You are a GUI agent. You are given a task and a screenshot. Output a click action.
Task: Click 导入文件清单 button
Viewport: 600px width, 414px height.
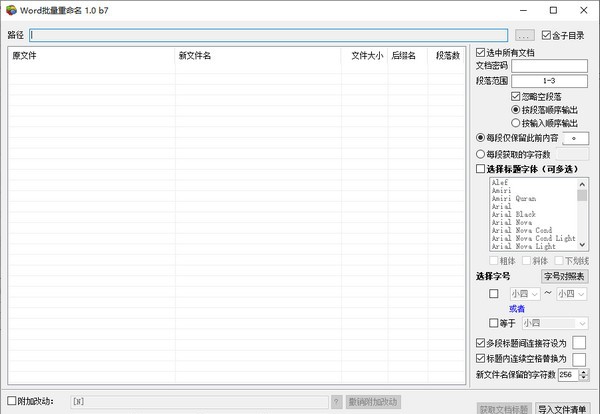click(x=562, y=409)
